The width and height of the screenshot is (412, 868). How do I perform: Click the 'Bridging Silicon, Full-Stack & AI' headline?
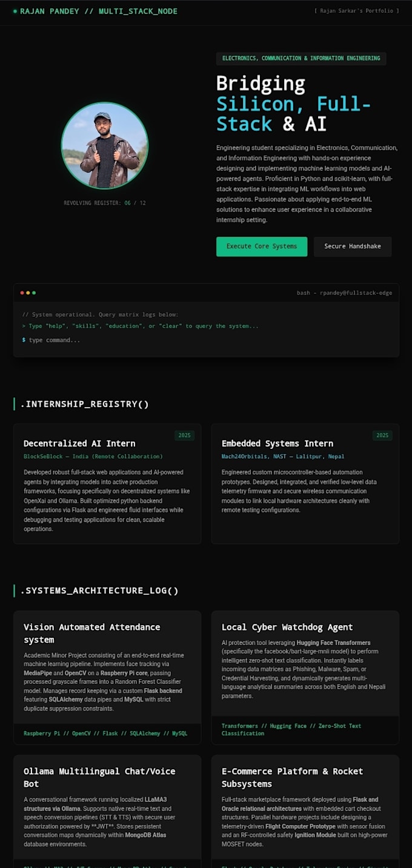pyautogui.click(x=294, y=104)
